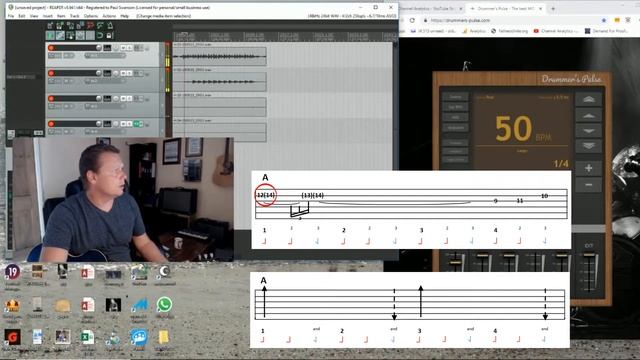Viewport: 640px width, 360px height.
Task: Click the topmost left-panel button in Drummer's Pulse
Action: [455, 97]
